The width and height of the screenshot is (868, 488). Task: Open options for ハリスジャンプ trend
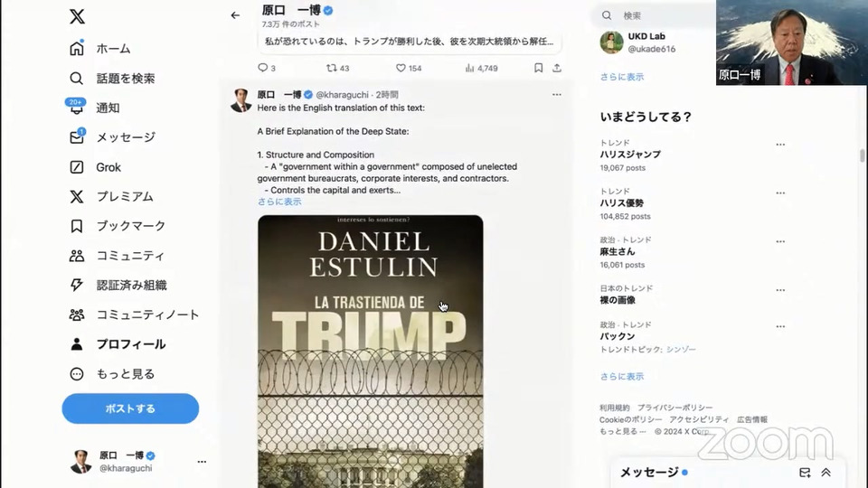780,145
